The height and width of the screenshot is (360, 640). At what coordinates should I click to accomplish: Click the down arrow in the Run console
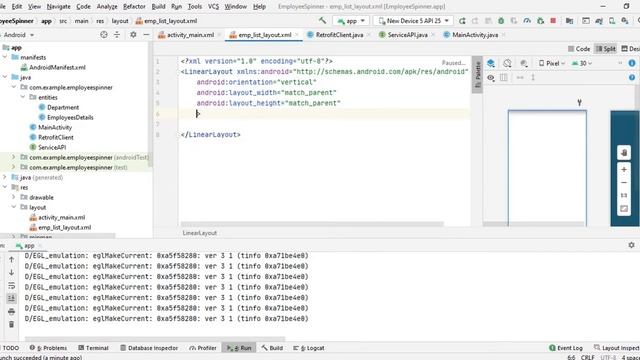pos(11,272)
